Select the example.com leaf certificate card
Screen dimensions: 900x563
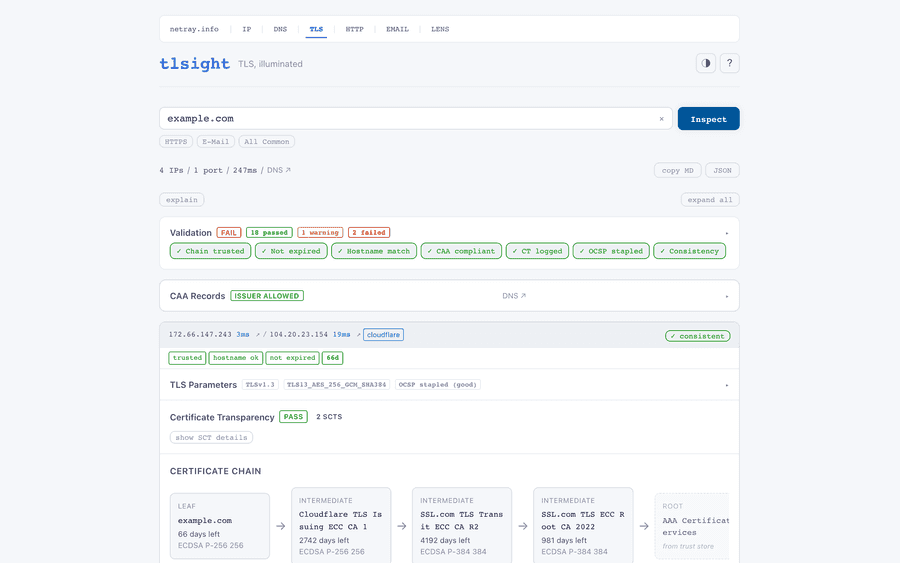tap(220, 526)
